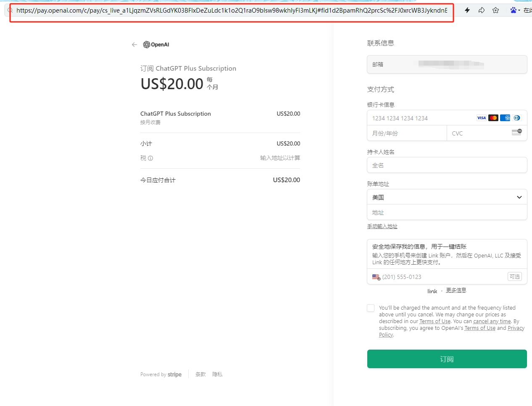
Task: Click the 更多信息 link next to the link logo
Action: click(456, 290)
